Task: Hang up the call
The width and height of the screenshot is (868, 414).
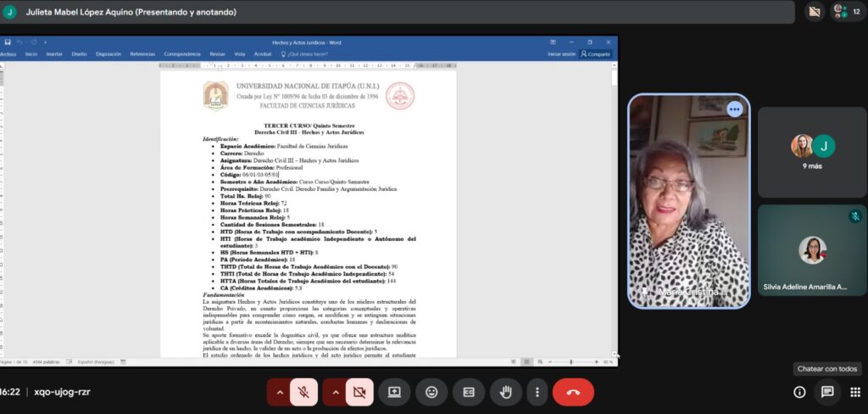Action: [573, 392]
